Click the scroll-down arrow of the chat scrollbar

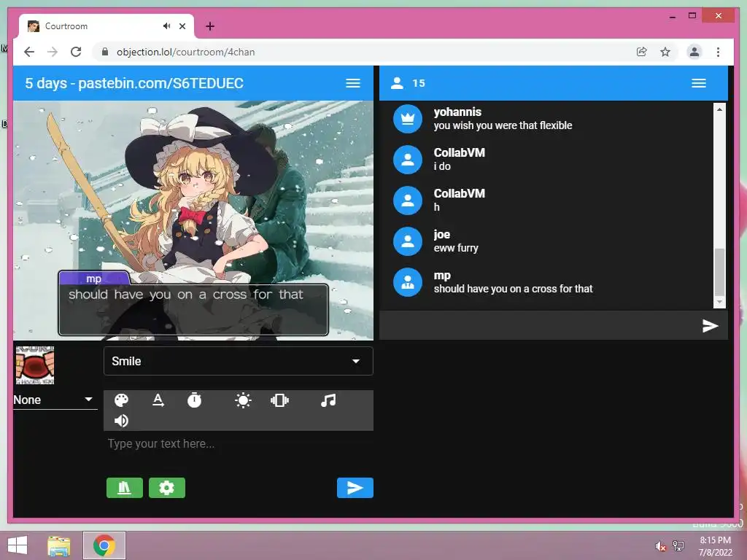click(x=719, y=302)
